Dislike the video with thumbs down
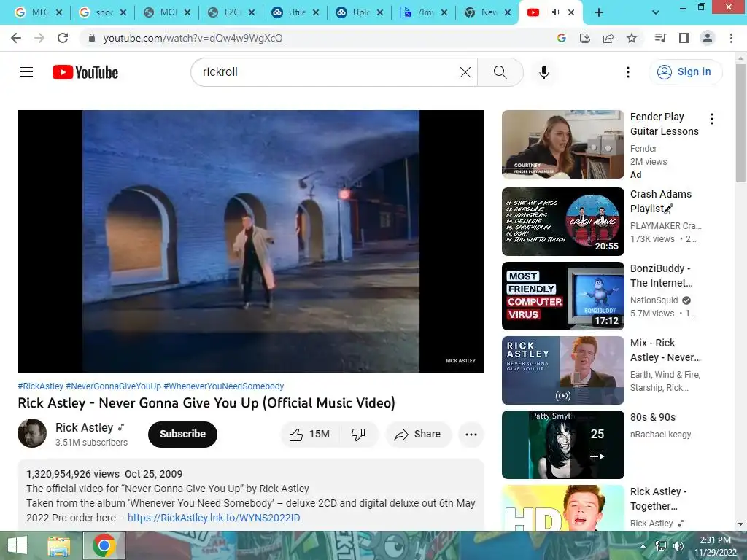Screen dimensions: 747x560 (x=359, y=435)
